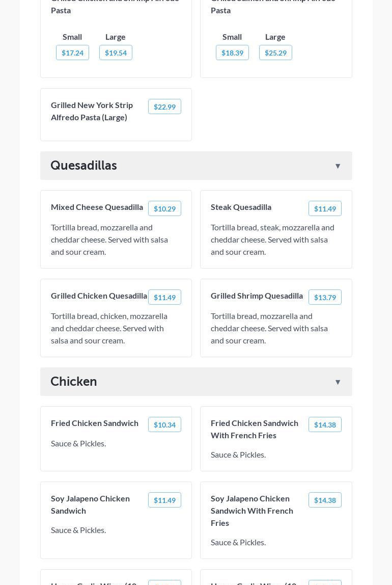Click Fried Chicken Sandwich With Fries $14.38 price
The image size is (392, 585).
pos(325,424)
